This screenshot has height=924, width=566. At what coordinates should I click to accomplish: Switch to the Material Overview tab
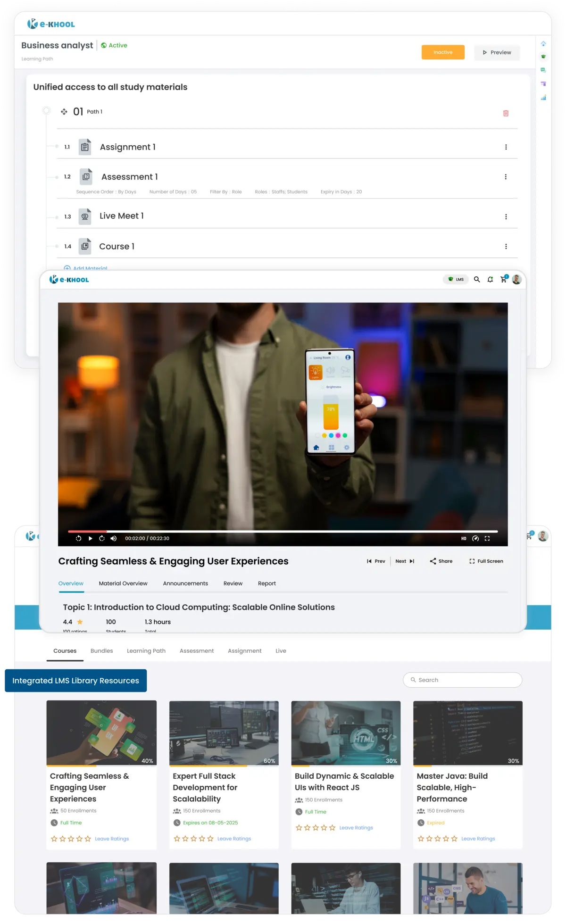(123, 583)
